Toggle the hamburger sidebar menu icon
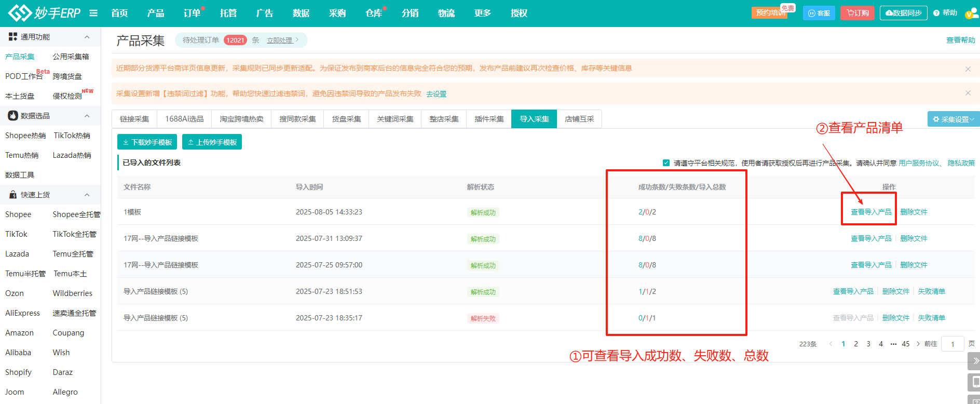 (x=93, y=13)
